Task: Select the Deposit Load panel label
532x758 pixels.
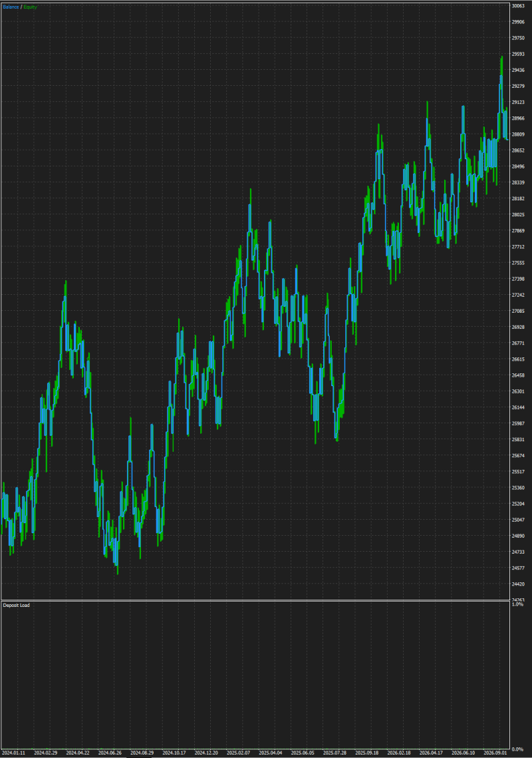Action: point(17,605)
